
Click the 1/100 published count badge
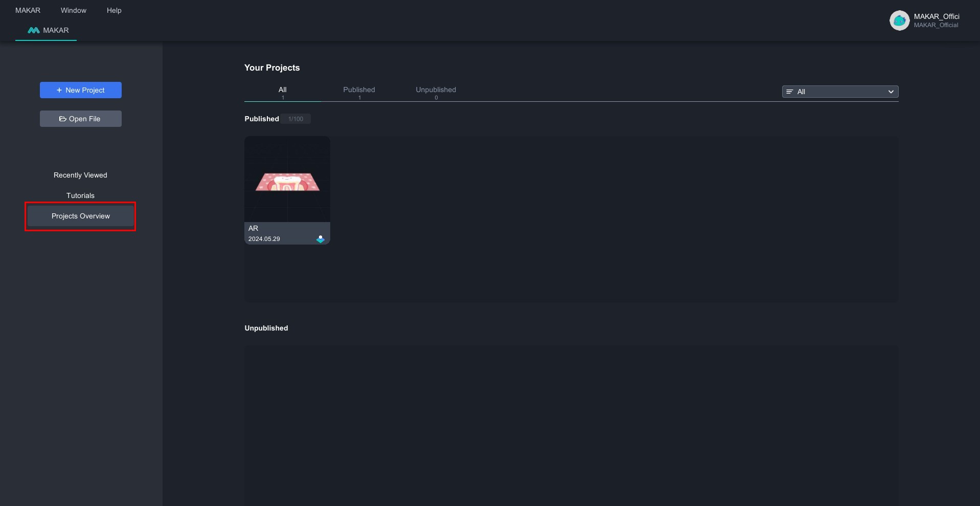point(295,119)
